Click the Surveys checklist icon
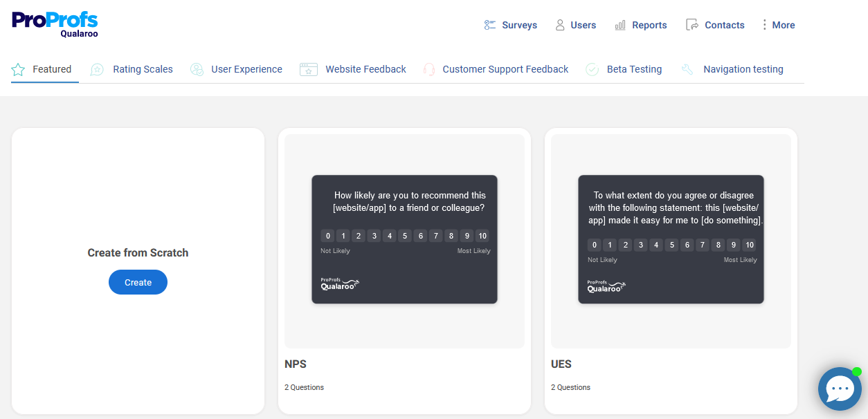 pos(490,25)
